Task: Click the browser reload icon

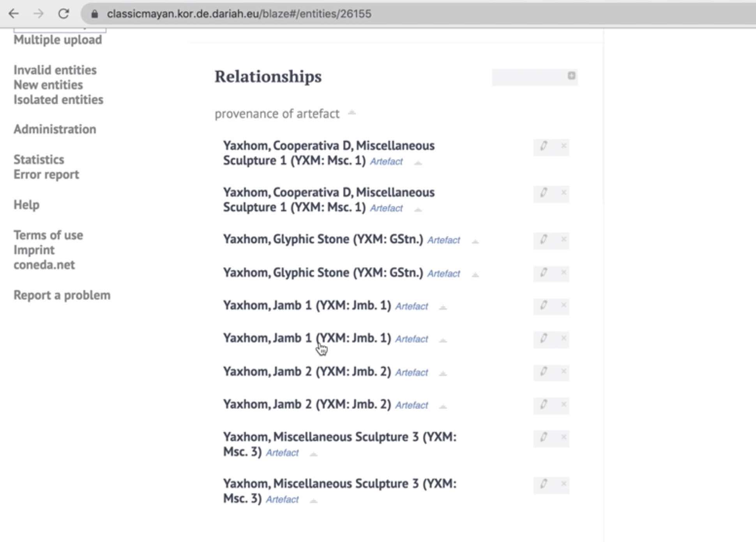Action: [x=64, y=14]
